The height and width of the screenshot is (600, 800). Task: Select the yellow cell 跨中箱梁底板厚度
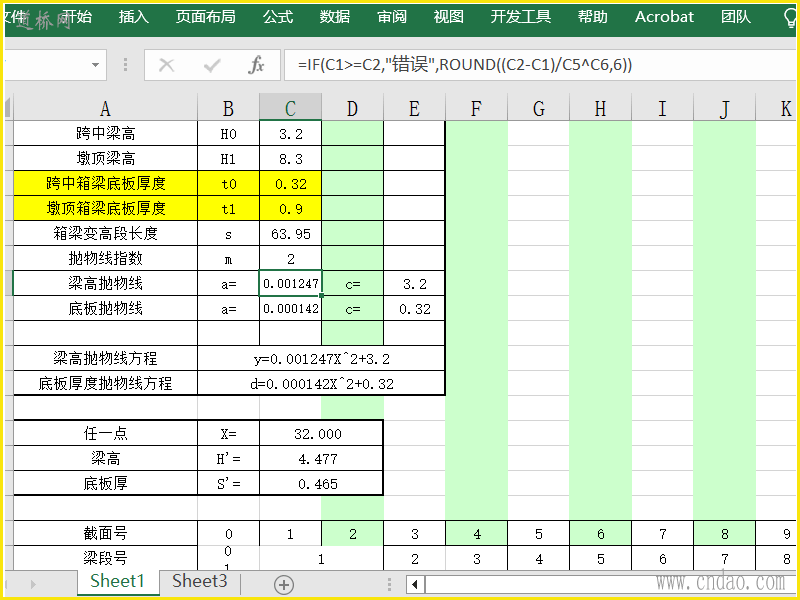click(105, 183)
